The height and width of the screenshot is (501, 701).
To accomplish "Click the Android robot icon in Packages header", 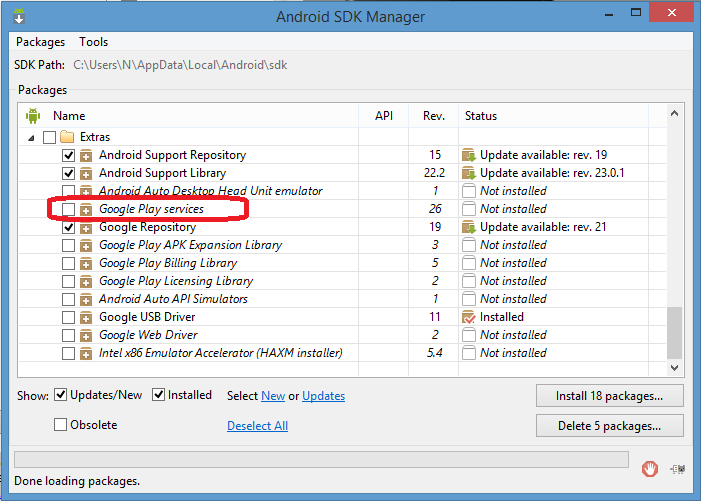I will coord(31,116).
